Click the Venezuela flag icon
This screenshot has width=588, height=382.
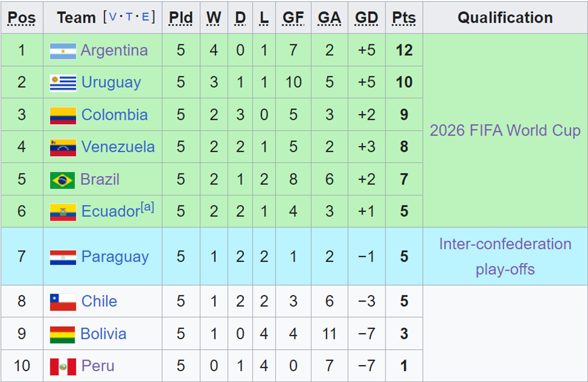63,148
